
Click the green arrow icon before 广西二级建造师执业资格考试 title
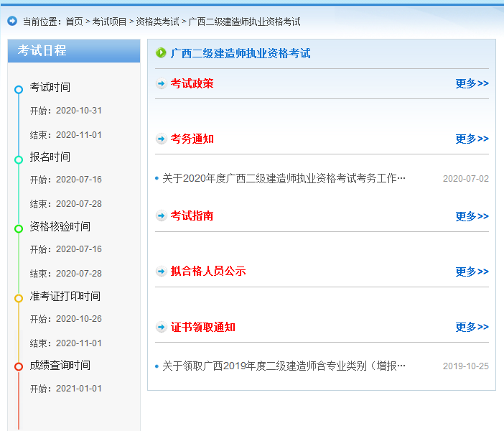162,53
